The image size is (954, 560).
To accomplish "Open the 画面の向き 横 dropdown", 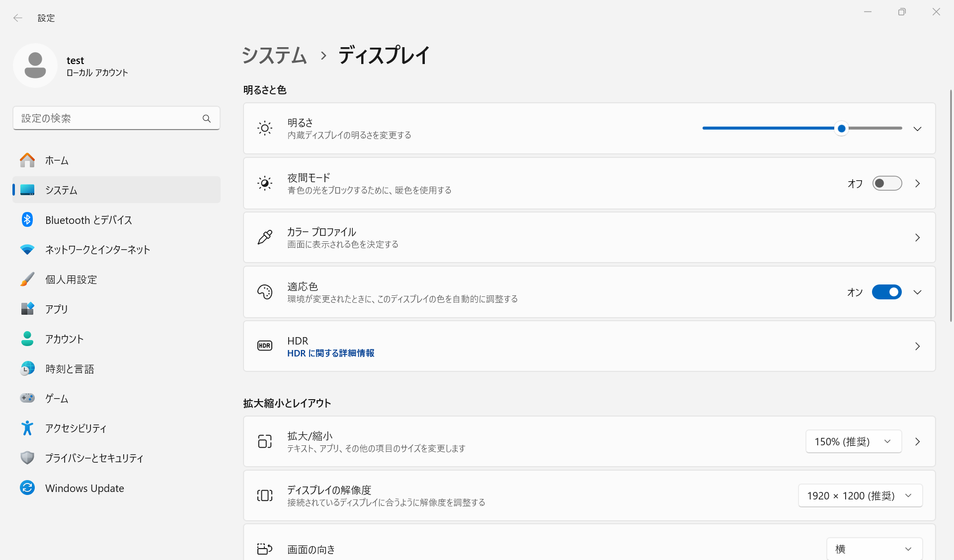I will tap(874, 549).
